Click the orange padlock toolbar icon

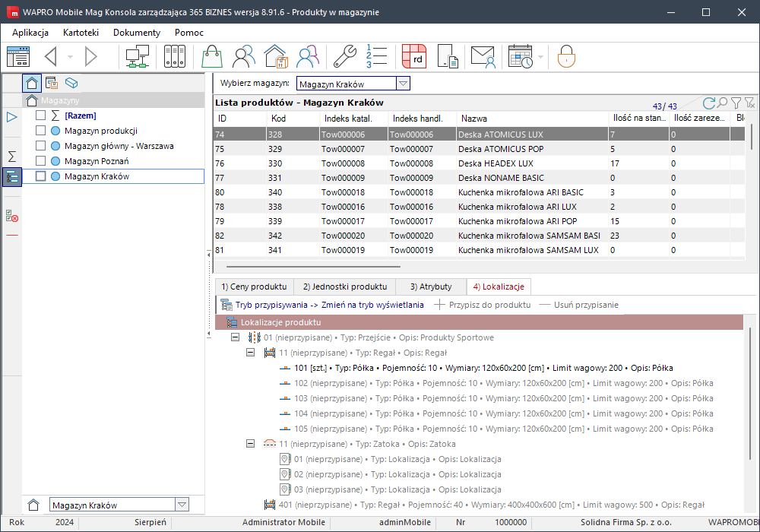click(x=566, y=57)
